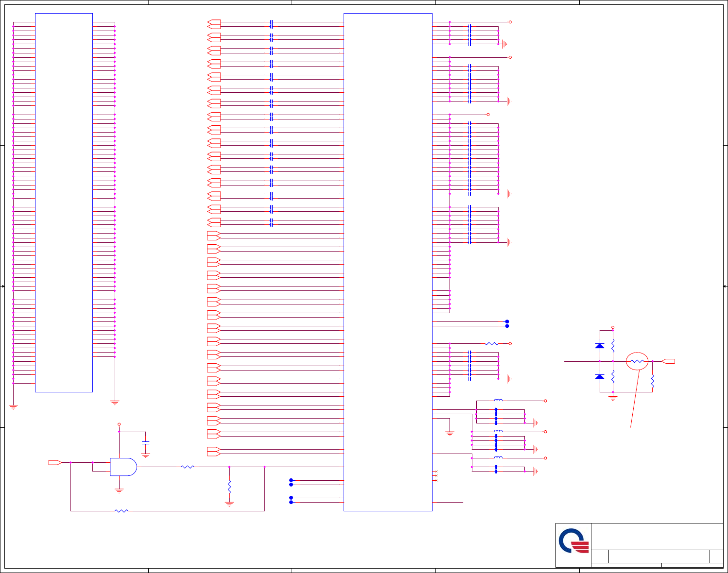Select the tall connector block on the left

coord(64,202)
